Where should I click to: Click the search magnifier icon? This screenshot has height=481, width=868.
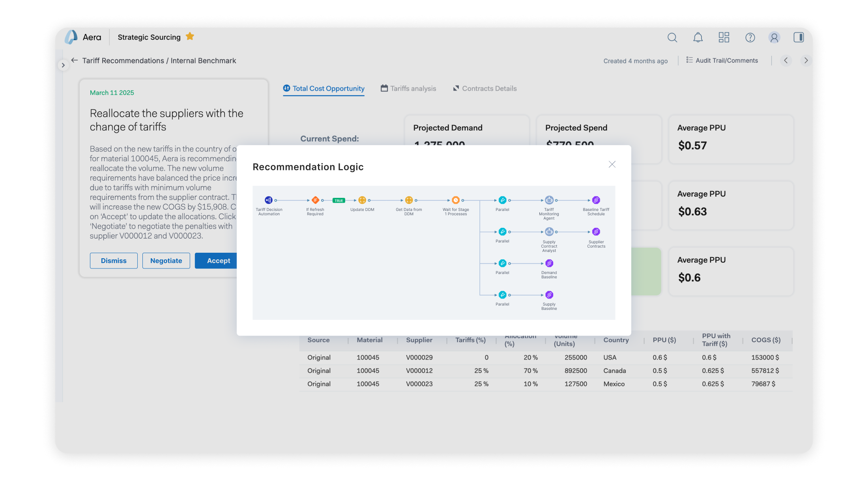[x=672, y=37]
